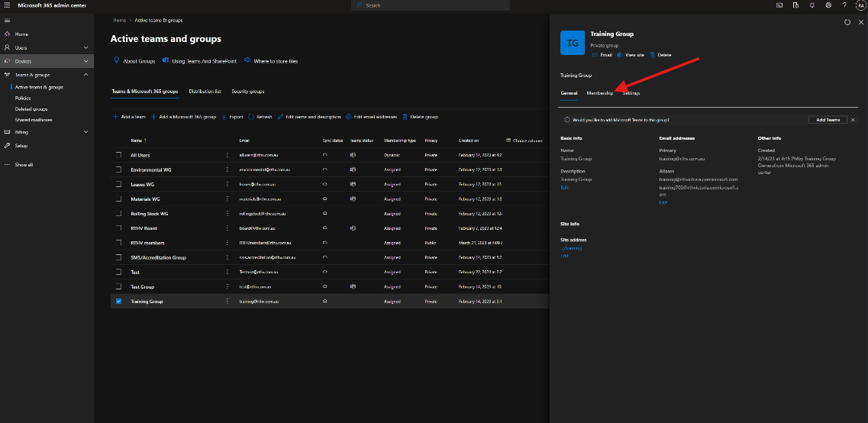Open Where to store files link
Image resolution: width=868 pixels, height=423 pixels.
271,61
